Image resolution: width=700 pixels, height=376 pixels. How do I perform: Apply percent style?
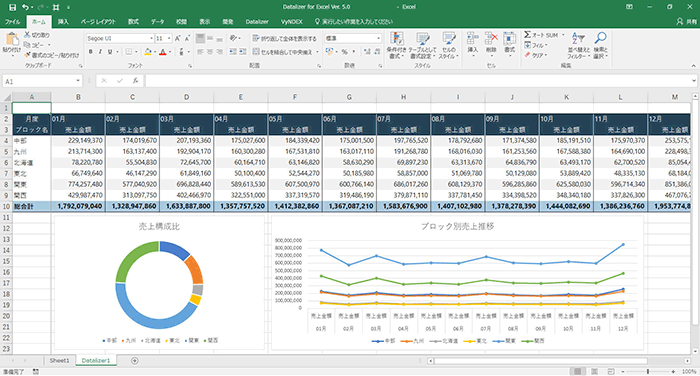[x=345, y=52]
